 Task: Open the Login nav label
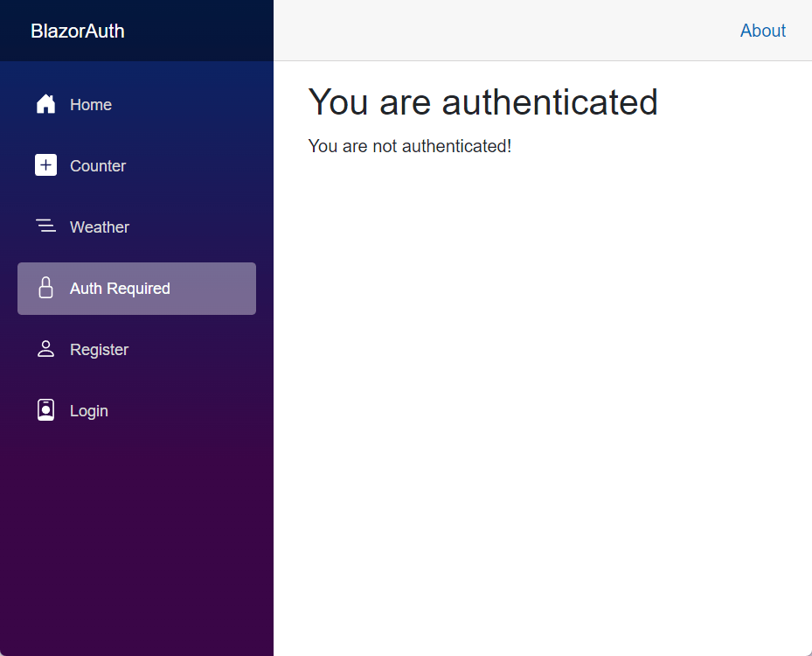pyautogui.click(x=89, y=411)
